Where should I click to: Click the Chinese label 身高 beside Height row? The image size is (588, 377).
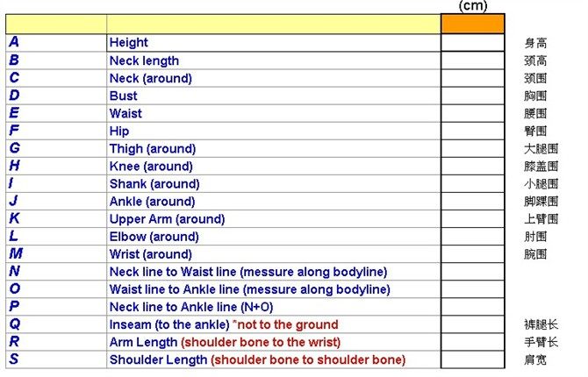[535, 43]
